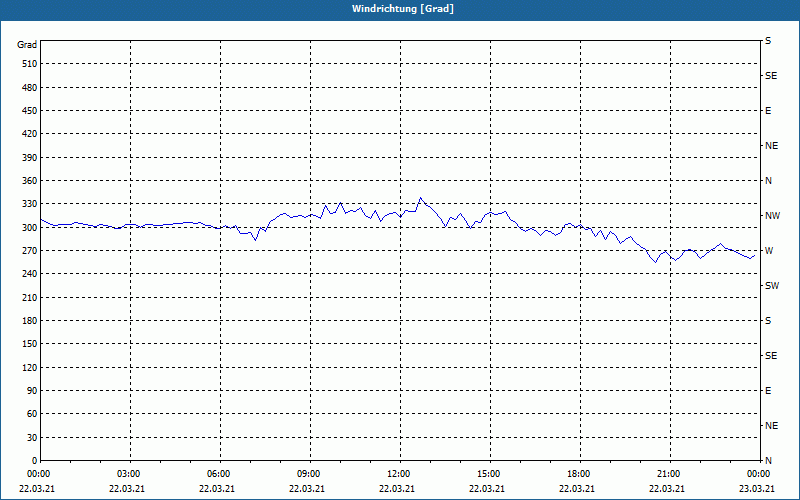Click the S compass label beside 180 gridline
Screen dimensions: 800x500
pos(768,321)
